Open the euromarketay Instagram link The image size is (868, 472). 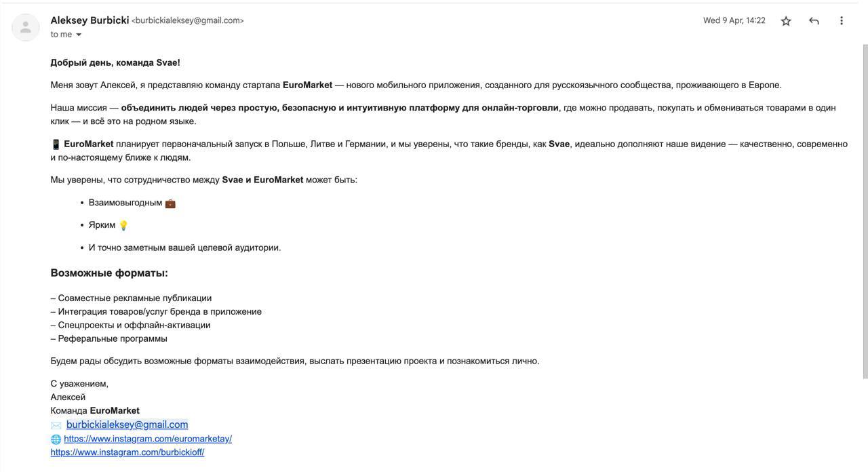tap(148, 439)
